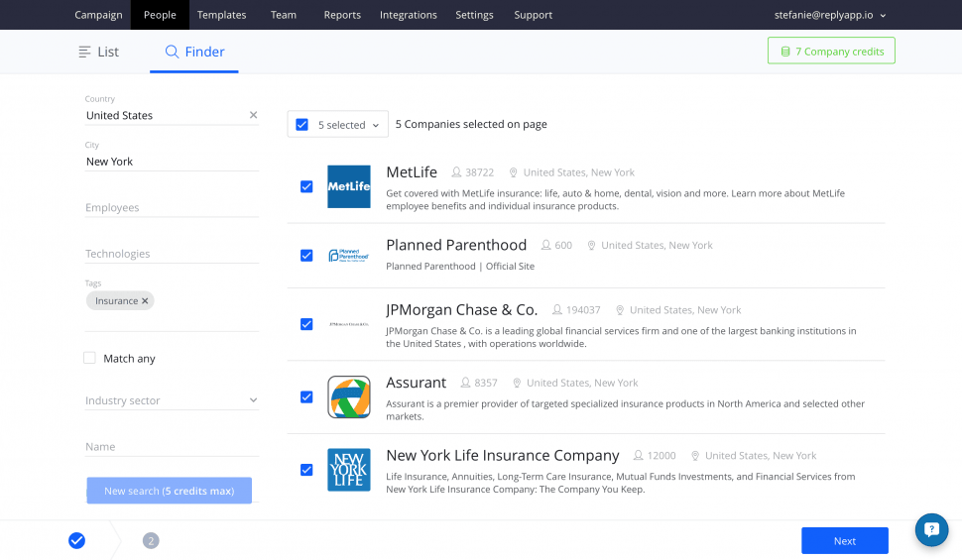The image size is (962, 560).
Task: Click the MetLife logo thumbnail
Action: 349,186
